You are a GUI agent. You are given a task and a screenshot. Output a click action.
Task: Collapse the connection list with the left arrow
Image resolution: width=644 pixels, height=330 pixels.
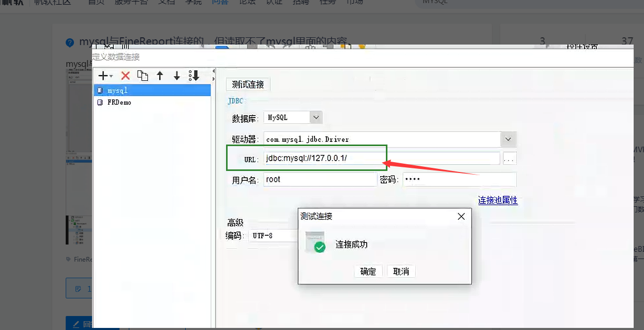point(214,71)
